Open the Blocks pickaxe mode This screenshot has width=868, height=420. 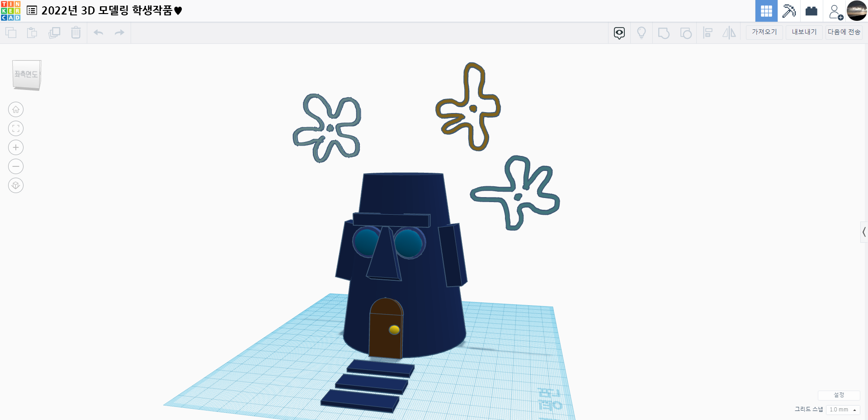(789, 11)
